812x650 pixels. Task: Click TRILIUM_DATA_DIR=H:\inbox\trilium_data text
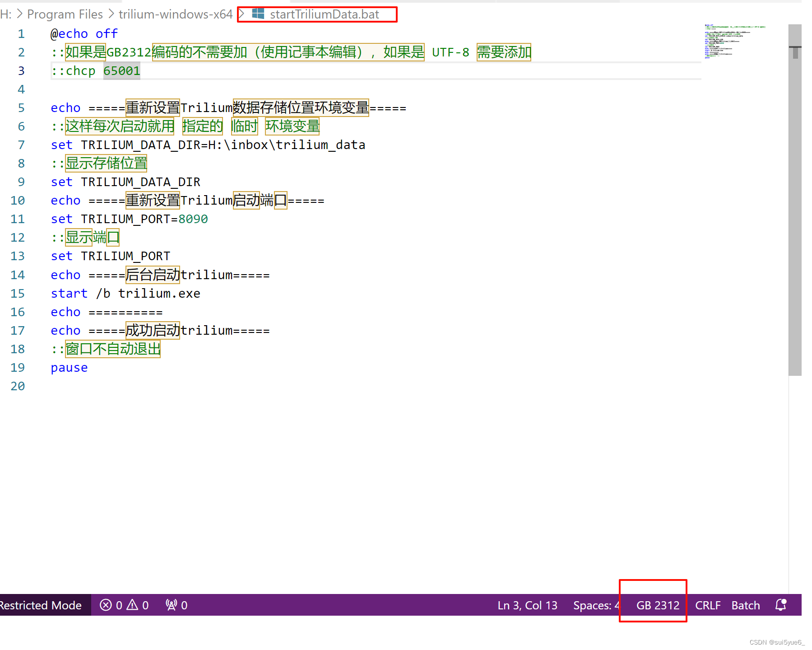tap(223, 145)
